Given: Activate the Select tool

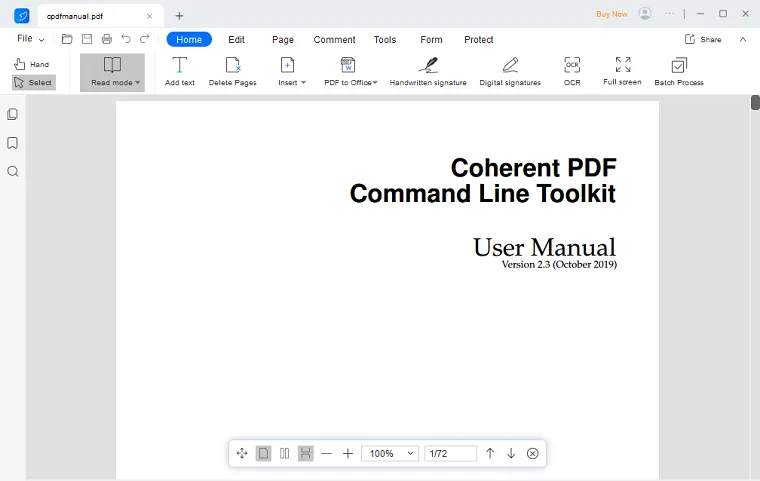Looking at the screenshot, I should pos(33,82).
